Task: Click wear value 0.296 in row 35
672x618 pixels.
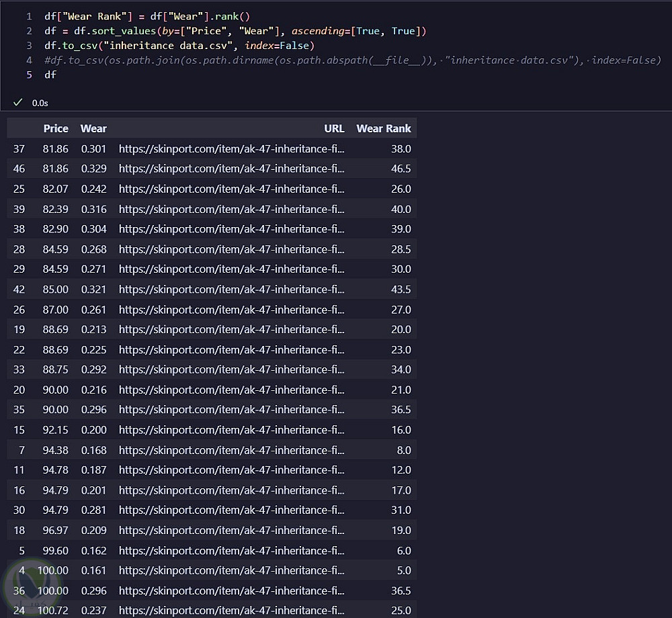Action: (x=93, y=410)
